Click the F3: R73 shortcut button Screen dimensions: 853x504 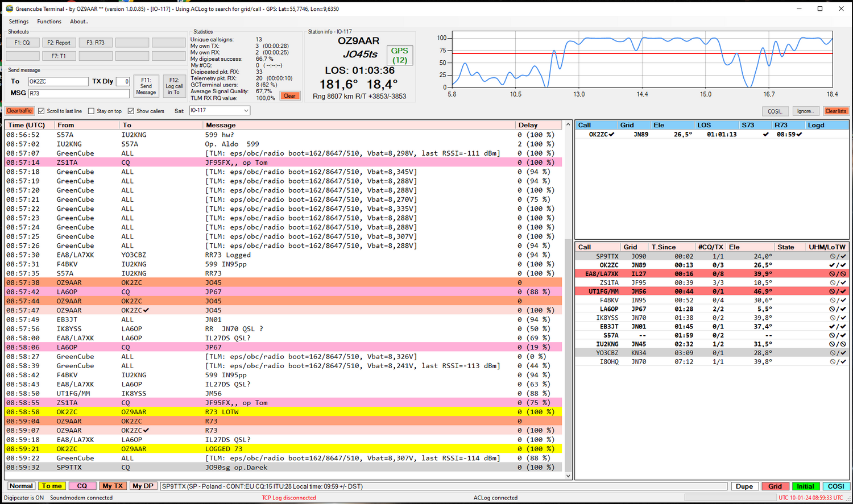pyautogui.click(x=96, y=43)
